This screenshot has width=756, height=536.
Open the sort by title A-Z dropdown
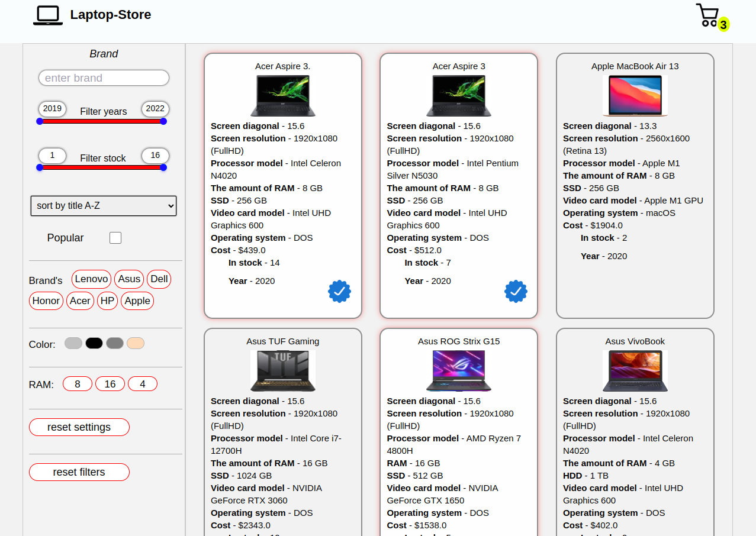coord(103,206)
